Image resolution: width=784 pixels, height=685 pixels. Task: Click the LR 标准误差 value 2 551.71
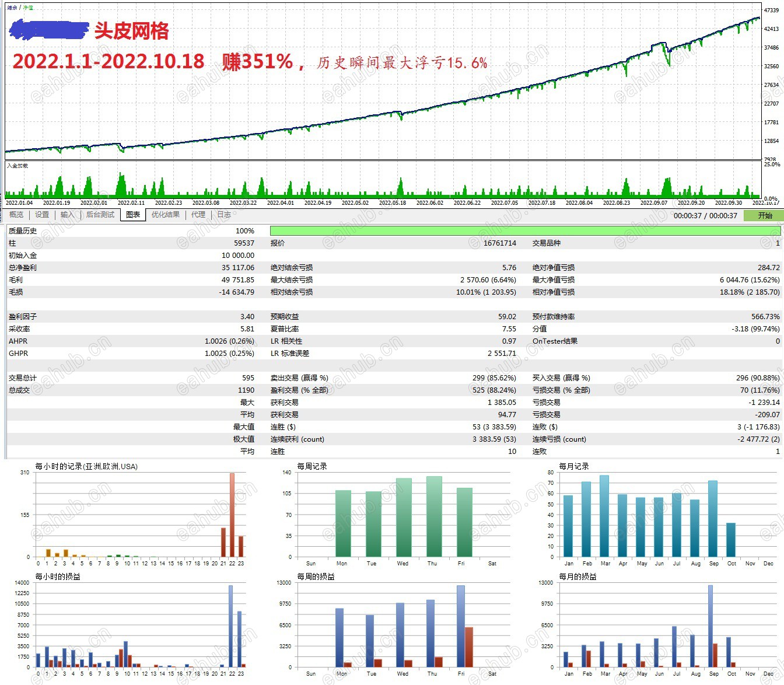tap(502, 354)
